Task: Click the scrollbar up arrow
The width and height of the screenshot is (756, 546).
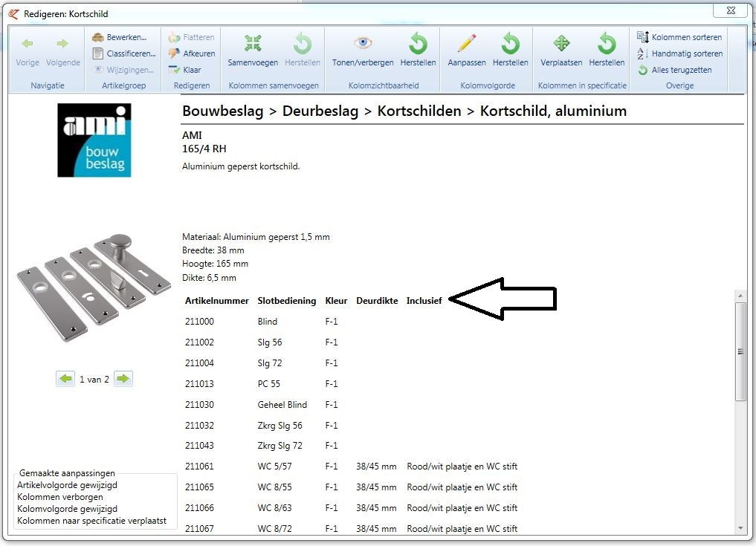Action: [x=740, y=295]
